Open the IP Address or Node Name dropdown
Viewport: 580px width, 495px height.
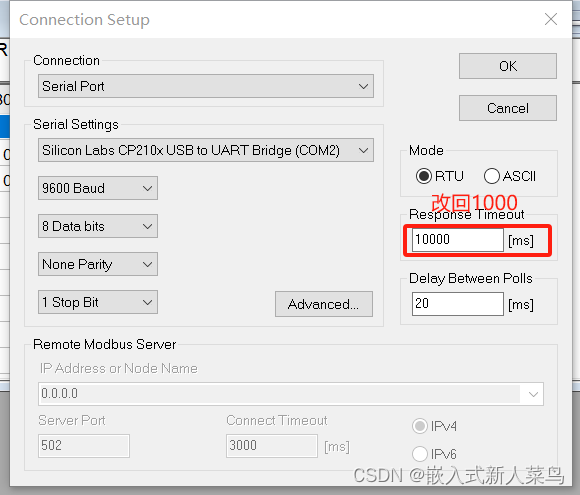(291, 394)
